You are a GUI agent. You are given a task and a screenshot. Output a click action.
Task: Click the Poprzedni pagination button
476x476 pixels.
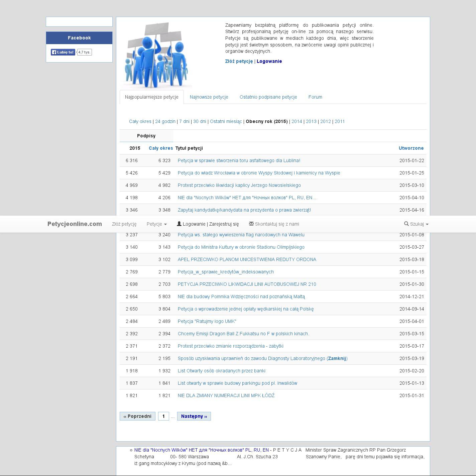(137, 416)
